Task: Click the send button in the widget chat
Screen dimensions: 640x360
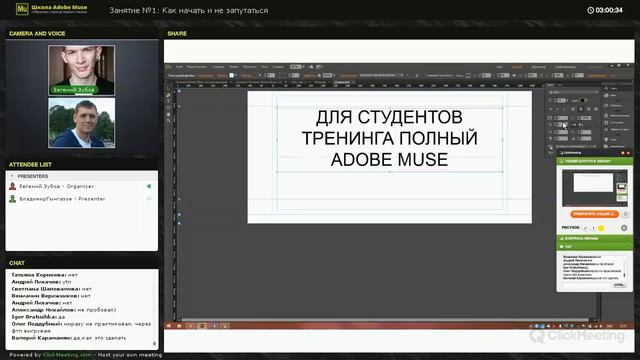Action: (x=619, y=285)
